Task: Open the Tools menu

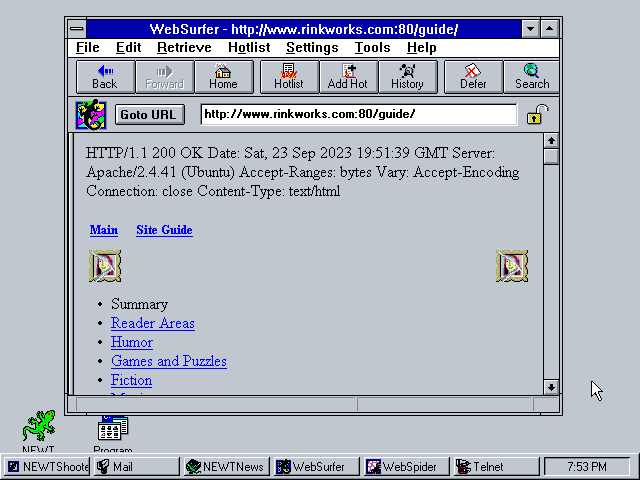Action: point(372,48)
